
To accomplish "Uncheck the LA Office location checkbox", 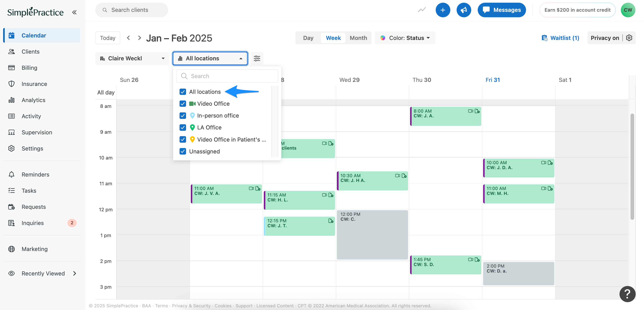I will click(x=183, y=128).
